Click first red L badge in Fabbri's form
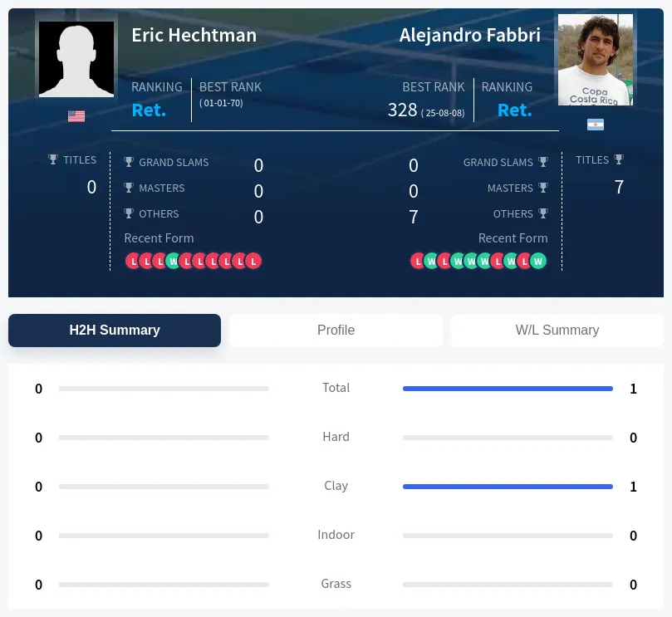Screen dimensions: 672x617 coord(418,261)
